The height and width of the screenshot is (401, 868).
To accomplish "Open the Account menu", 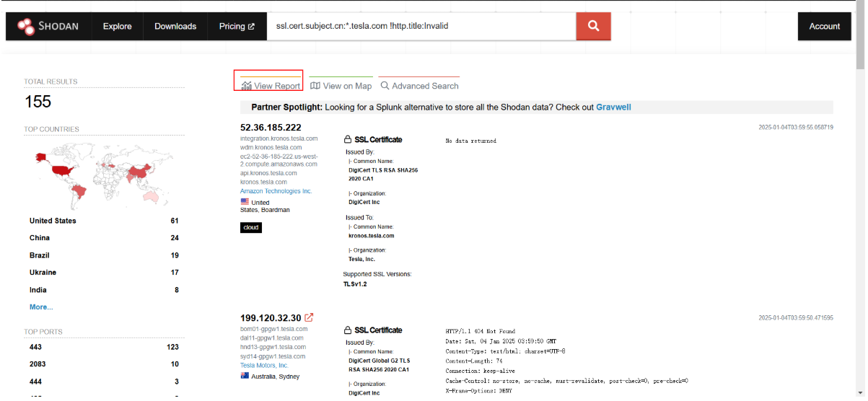I will 825,27.
